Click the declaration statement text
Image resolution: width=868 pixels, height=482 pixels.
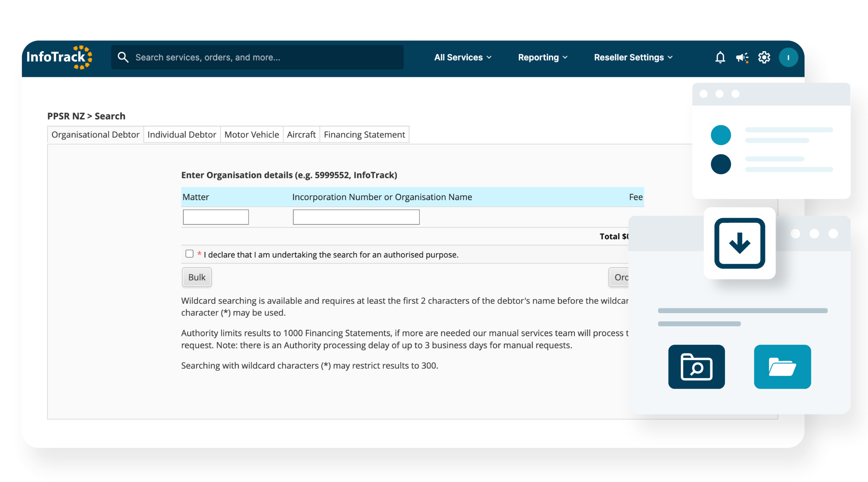pos(331,255)
